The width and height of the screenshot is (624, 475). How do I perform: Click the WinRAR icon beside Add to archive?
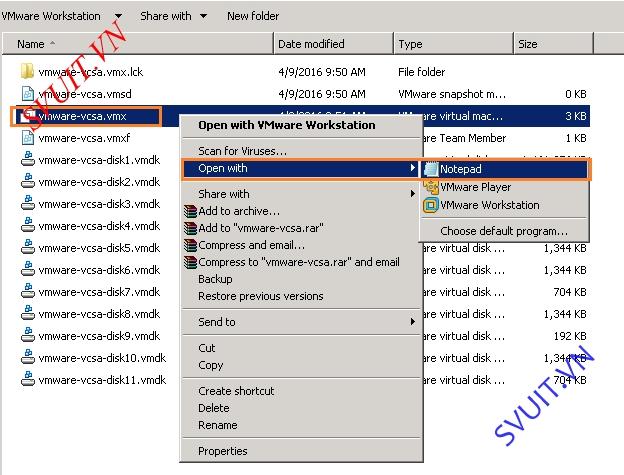coord(191,211)
